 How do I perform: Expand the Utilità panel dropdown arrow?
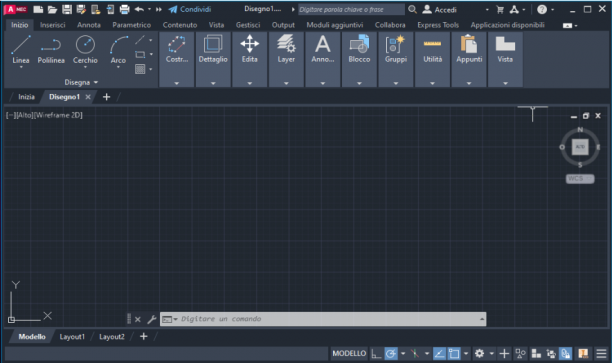(432, 83)
